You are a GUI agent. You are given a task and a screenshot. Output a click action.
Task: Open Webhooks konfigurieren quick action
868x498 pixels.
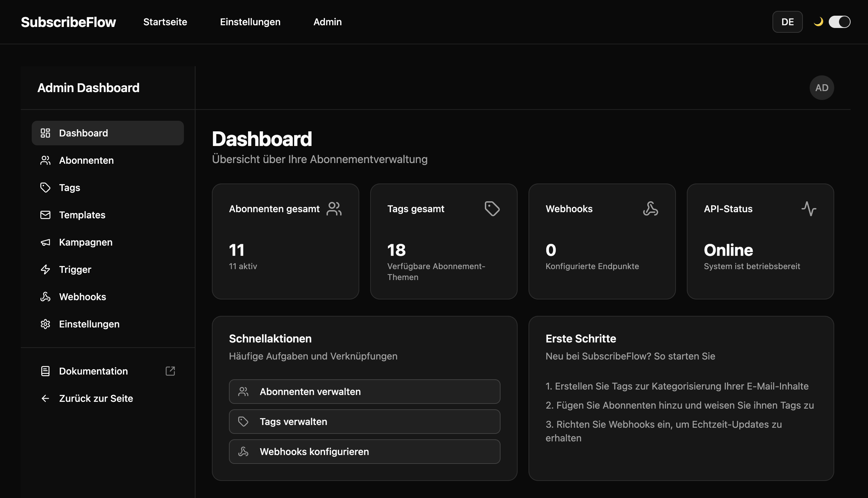tap(364, 452)
